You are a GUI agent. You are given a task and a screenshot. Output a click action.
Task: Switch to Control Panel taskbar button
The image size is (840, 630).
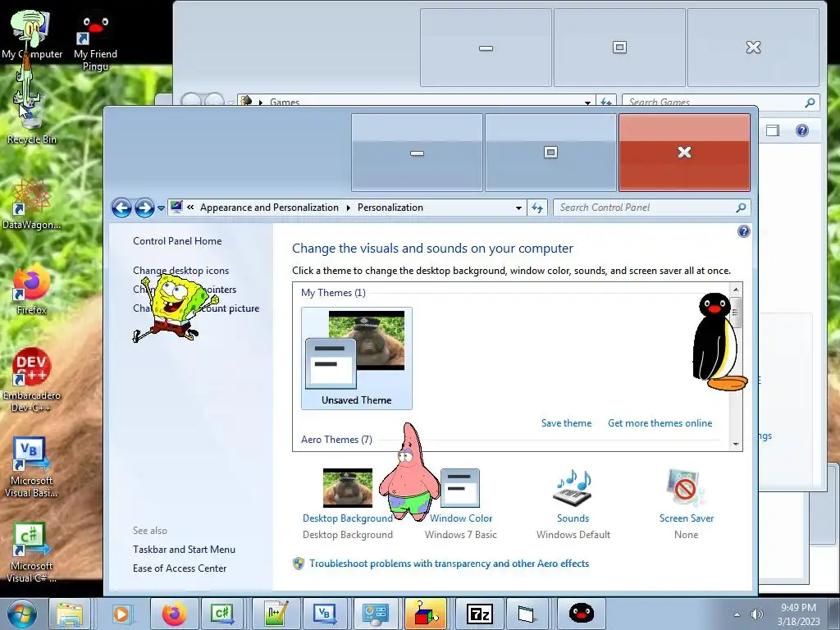[x=376, y=614]
